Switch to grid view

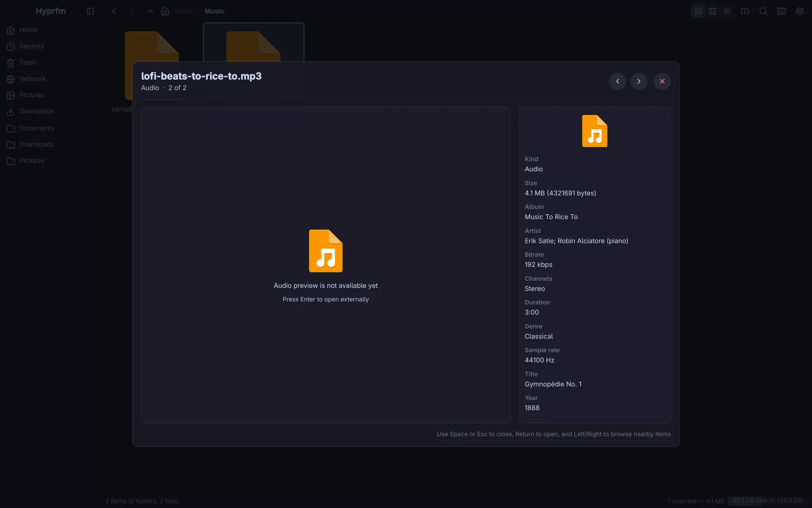click(x=698, y=11)
